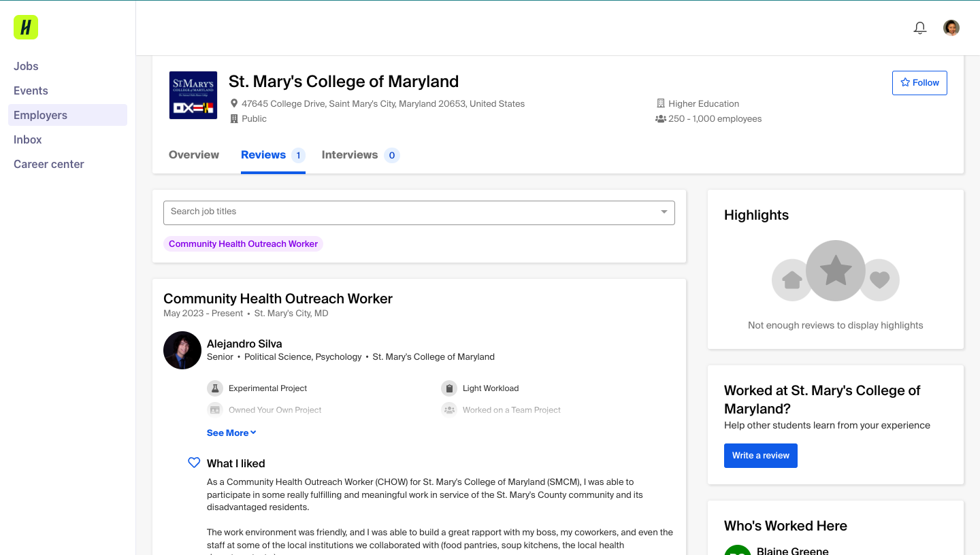Open Events in the sidebar
The width and height of the screenshot is (980, 555).
[31, 90]
